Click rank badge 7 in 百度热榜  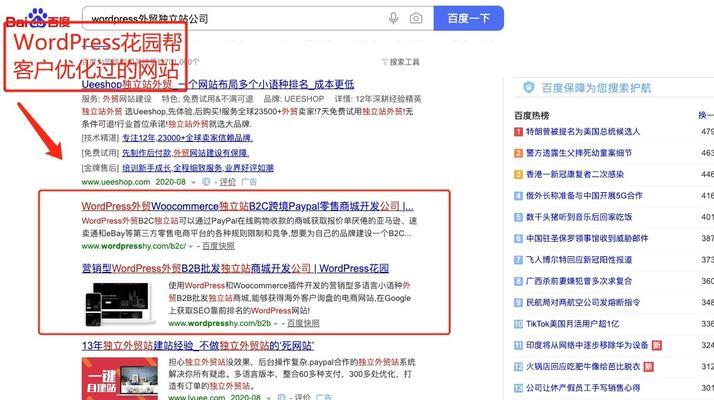click(518, 260)
